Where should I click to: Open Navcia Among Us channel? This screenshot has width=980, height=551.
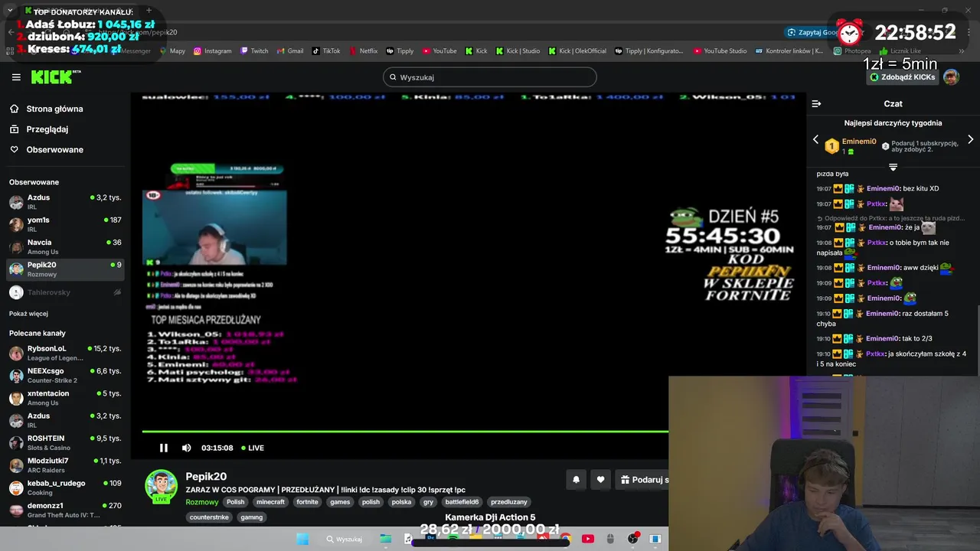[x=65, y=246]
